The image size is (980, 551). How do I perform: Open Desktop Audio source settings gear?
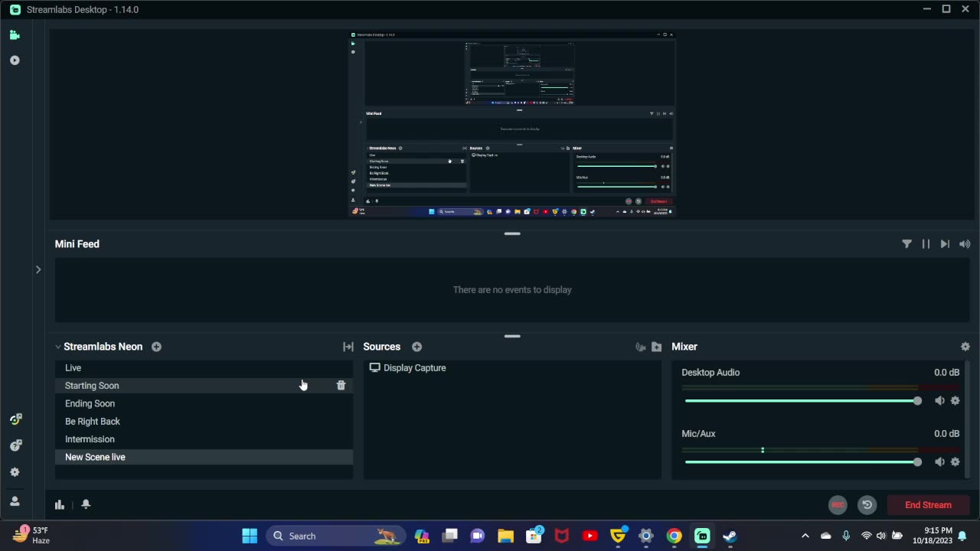coord(955,401)
